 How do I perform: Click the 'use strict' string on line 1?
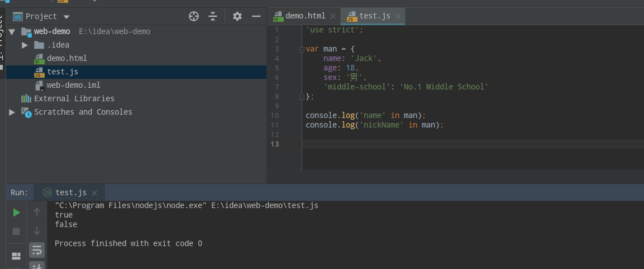pos(333,30)
